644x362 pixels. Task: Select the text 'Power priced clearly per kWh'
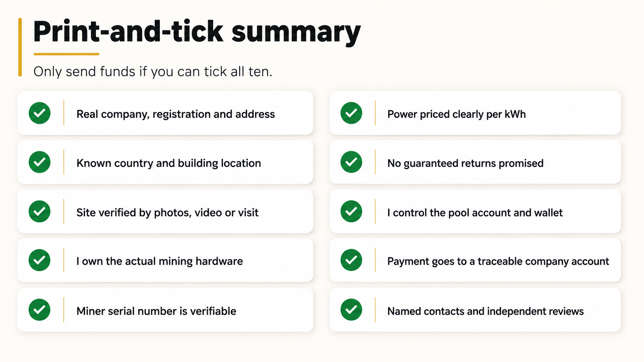coord(456,114)
